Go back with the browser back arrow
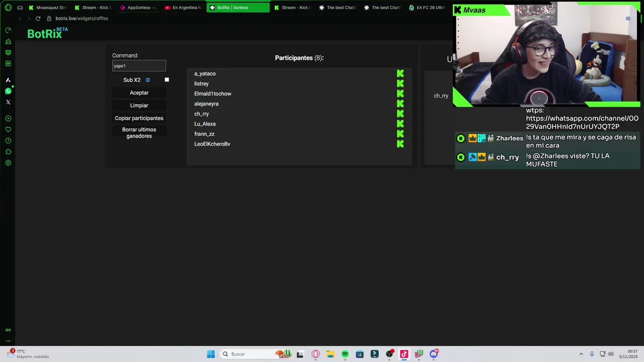This screenshot has width=644, height=362. 20,19
